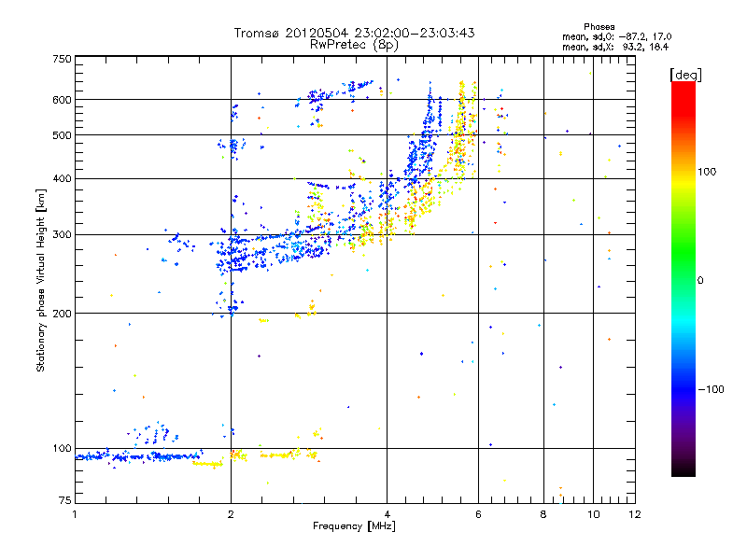Viewport: 747px width, 560px height.
Task: Click the "mean, sd,O: -87.2, 17.0" line
Action: click(617, 36)
